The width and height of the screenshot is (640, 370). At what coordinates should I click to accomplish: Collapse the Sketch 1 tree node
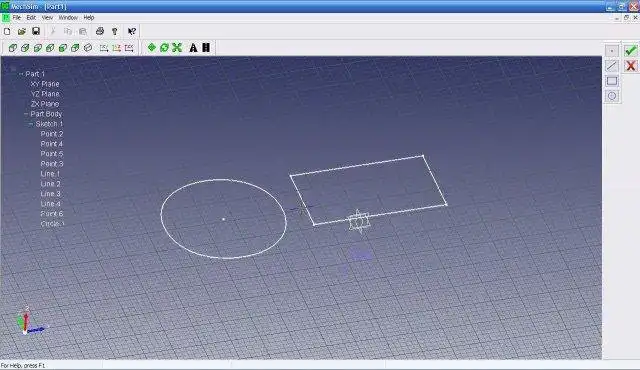(x=31, y=124)
